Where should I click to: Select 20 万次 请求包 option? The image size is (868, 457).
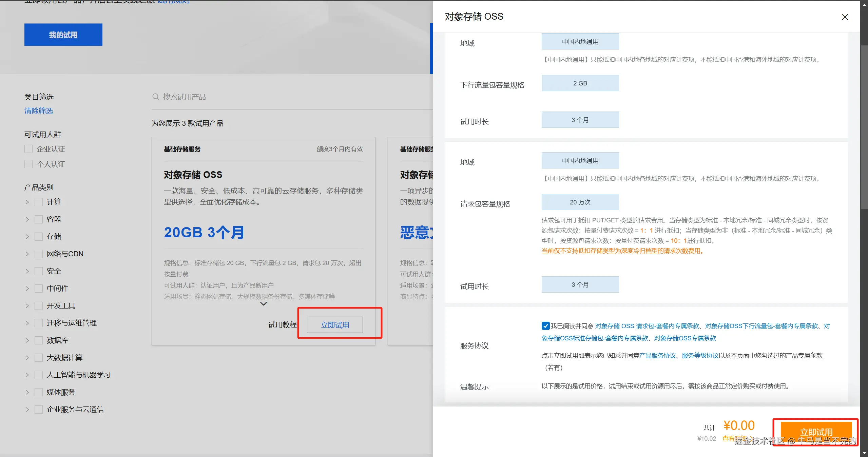point(580,202)
